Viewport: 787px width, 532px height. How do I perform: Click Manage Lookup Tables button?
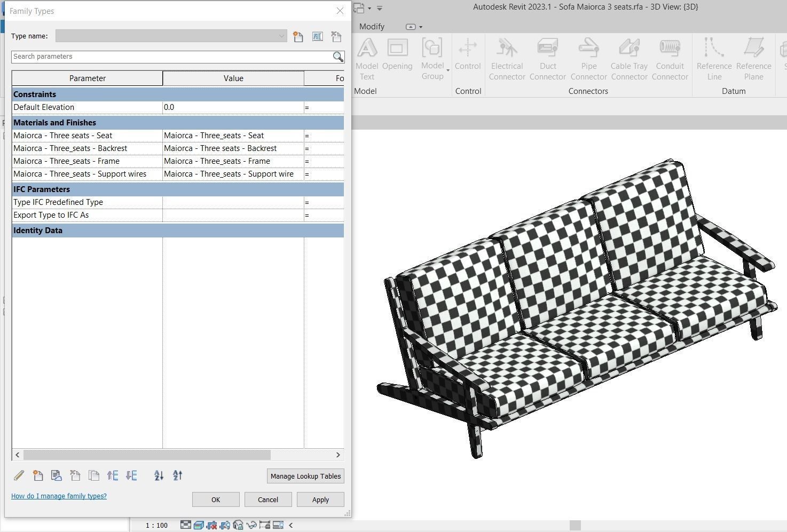click(x=305, y=476)
